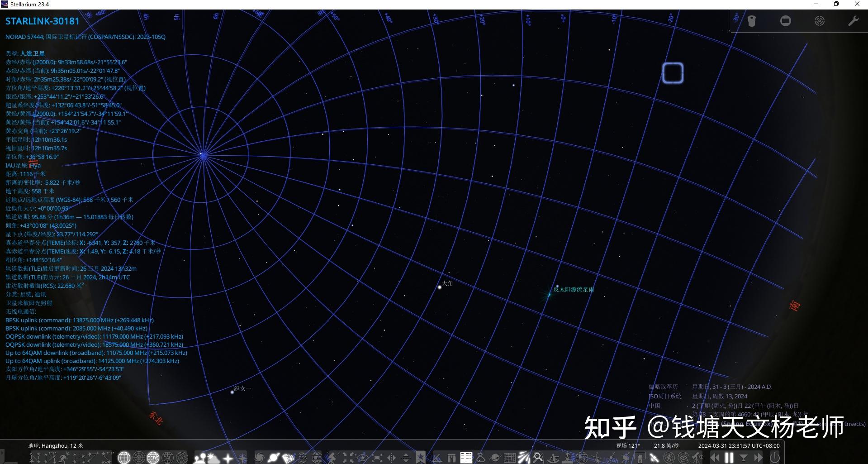Enable constellation art
The width and height of the screenshot is (868, 464).
click(x=64, y=457)
